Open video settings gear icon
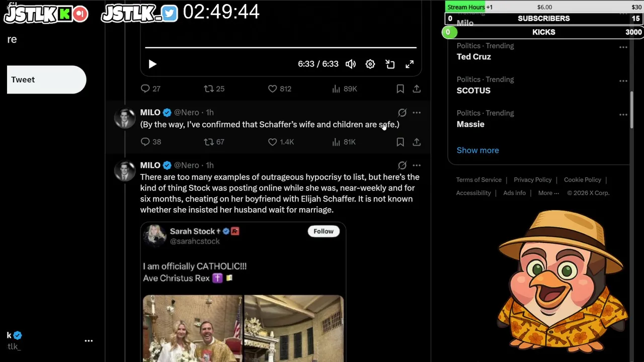 point(370,64)
